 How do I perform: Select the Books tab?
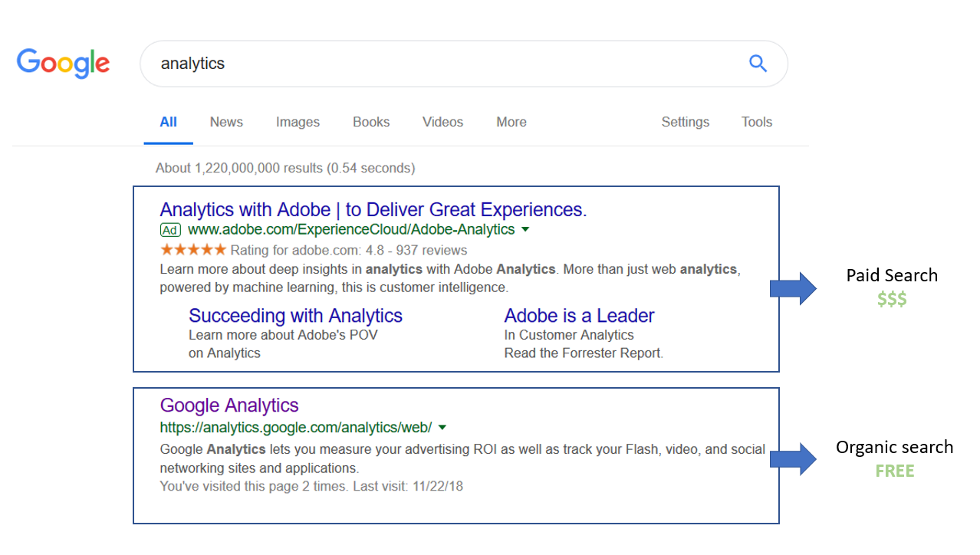point(371,122)
